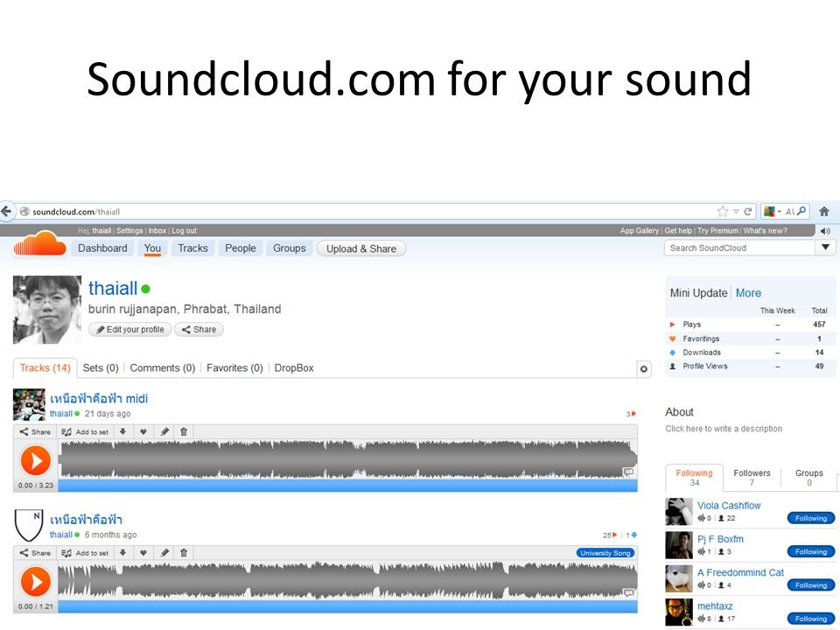Open the A Freedommind Cat profile link
This screenshot has width=840, height=630.
[740, 572]
